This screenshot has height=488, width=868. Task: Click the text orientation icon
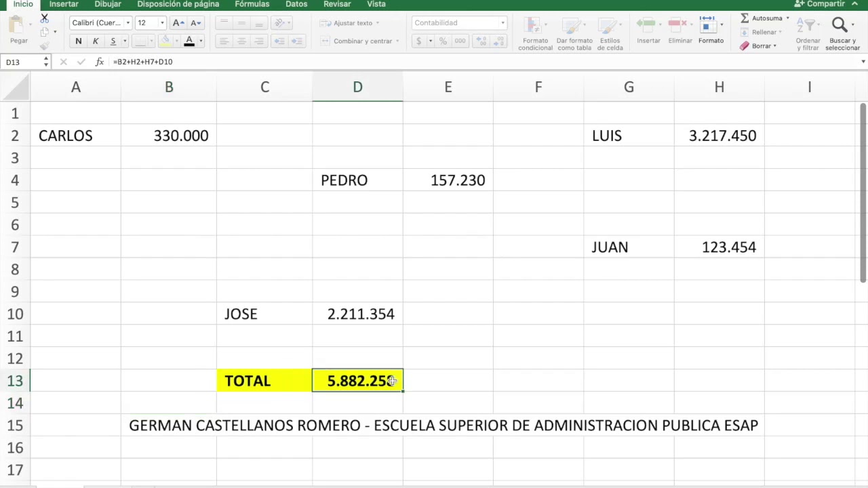pos(279,23)
